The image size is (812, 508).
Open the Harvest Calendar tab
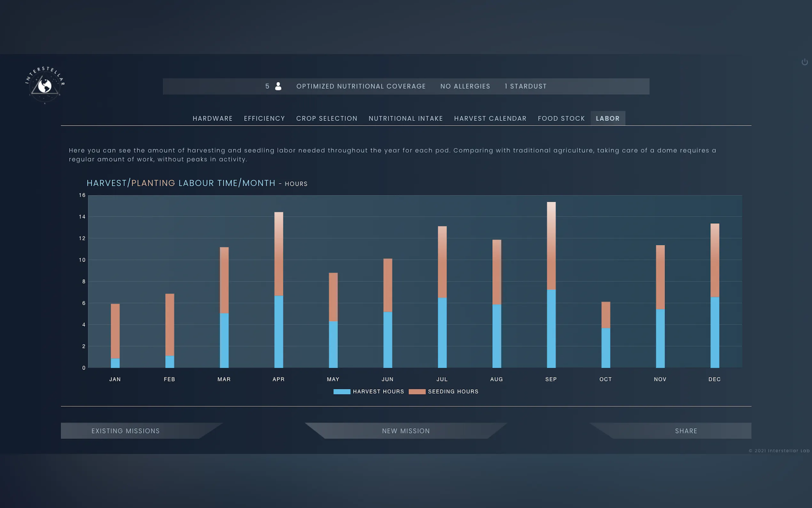tap(490, 119)
